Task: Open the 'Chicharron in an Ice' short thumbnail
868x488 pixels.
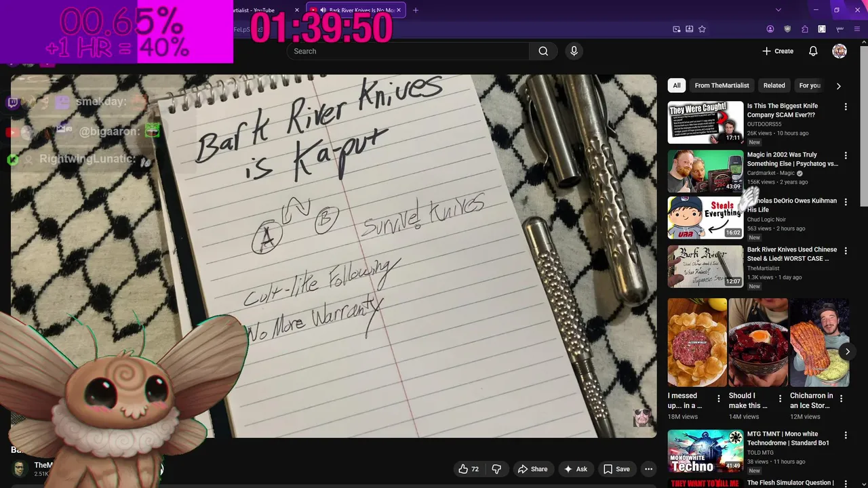Action: click(x=819, y=342)
